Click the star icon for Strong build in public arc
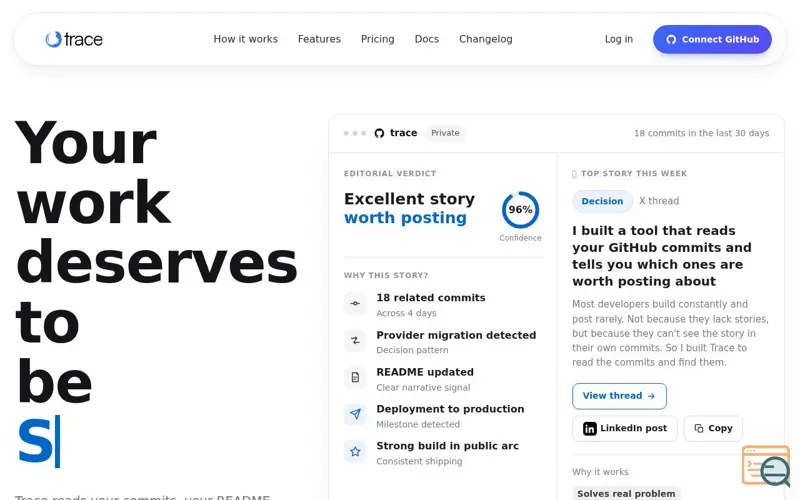This screenshot has height=500, width=800. [355, 451]
